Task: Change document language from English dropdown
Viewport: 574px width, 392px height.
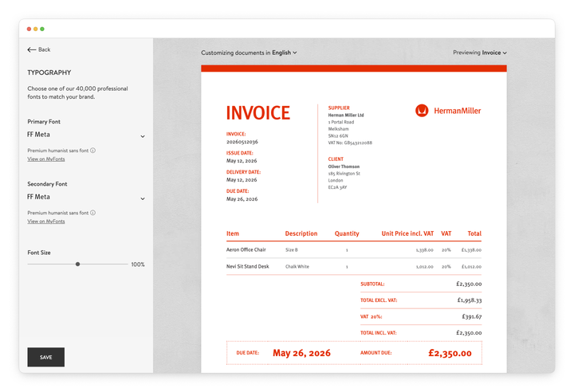Action: pos(285,53)
